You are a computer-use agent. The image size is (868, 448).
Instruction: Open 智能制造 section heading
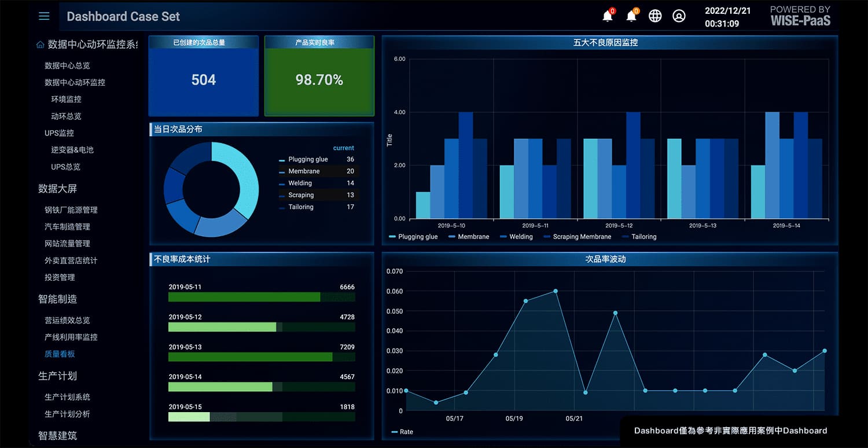(57, 299)
